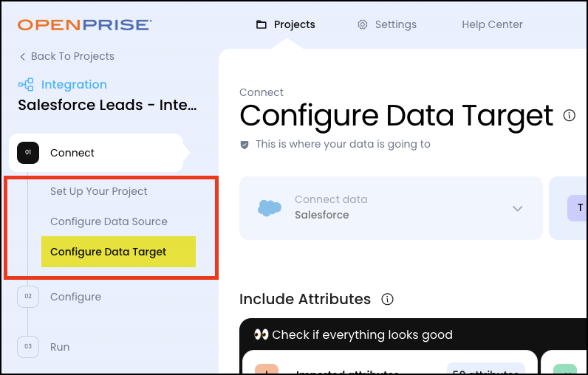Expand the Connect data Salesforce dropdown
This screenshot has height=375, width=588.
tap(517, 208)
